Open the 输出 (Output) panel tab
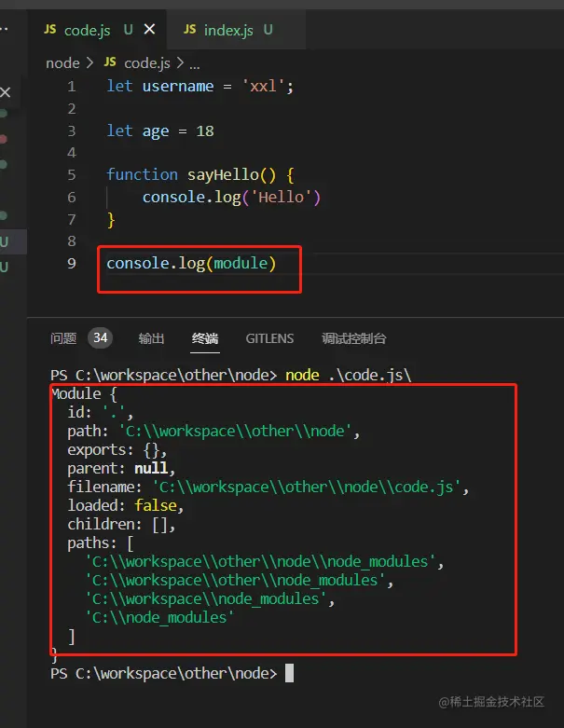 pos(151,338)
